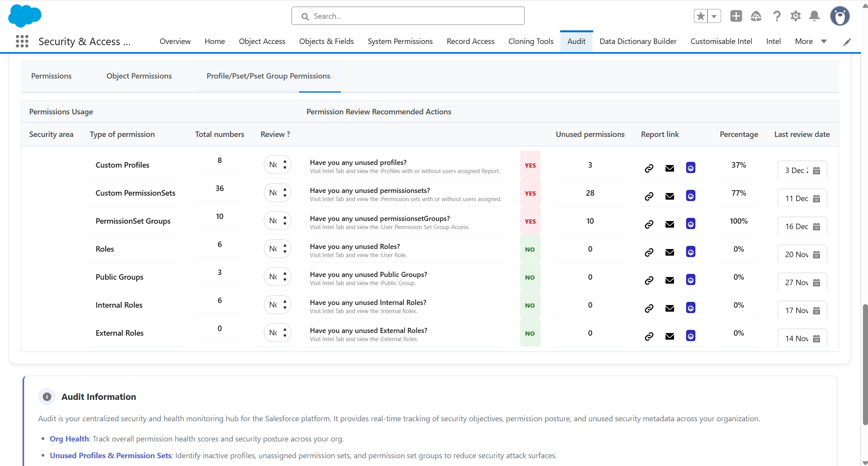Open the Review dropdown for PermissionSet Groups
The height and width of the screenshot is (466, 868).
pyautogui.click(x=278, y=221)
